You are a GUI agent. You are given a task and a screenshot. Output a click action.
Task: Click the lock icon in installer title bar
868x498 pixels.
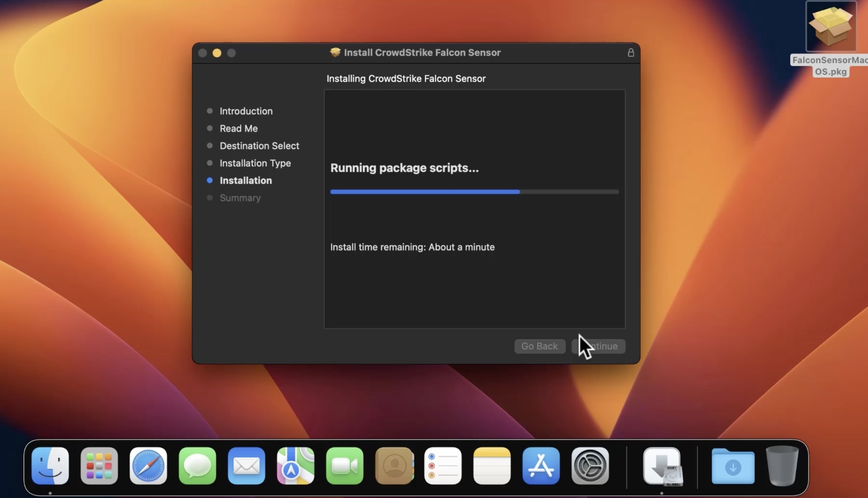click(x=631, y=53)
